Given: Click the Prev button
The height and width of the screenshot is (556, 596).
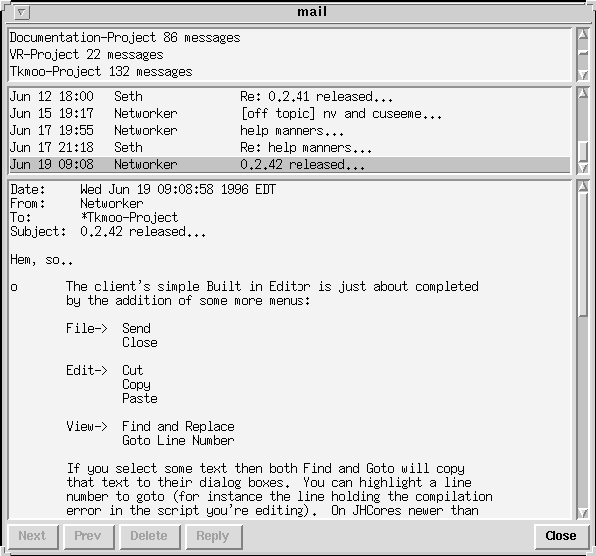Looking at the screenshot, I should coord(89,536).
